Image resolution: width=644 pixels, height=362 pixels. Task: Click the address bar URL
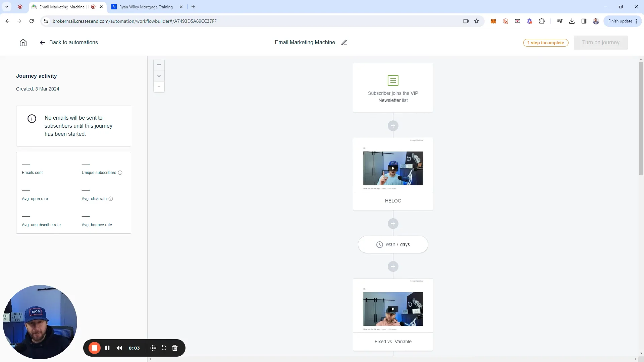(135, 21)
